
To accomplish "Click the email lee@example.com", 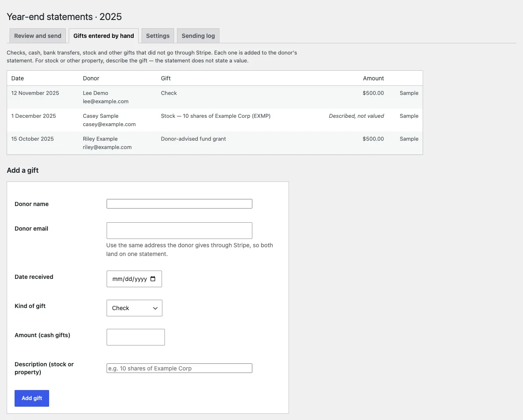I will pyautogui.click(x=106, y=102).
